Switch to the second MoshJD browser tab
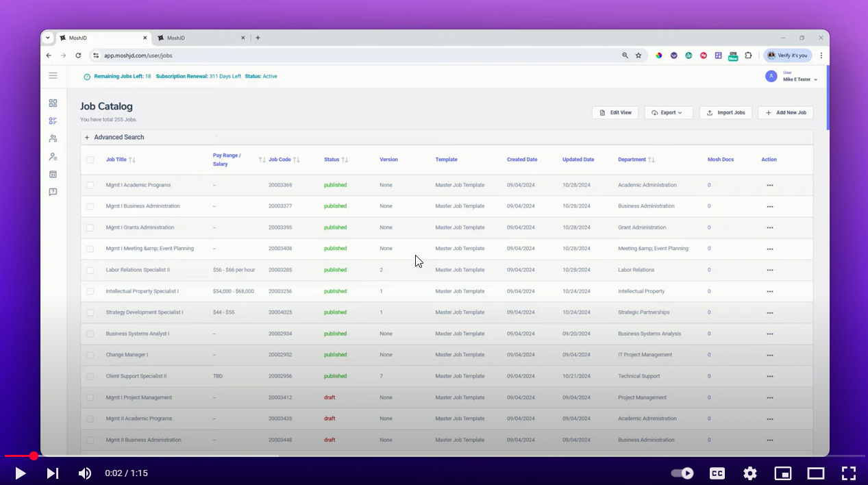The image size is (868, 485). [x=199, y=38]
